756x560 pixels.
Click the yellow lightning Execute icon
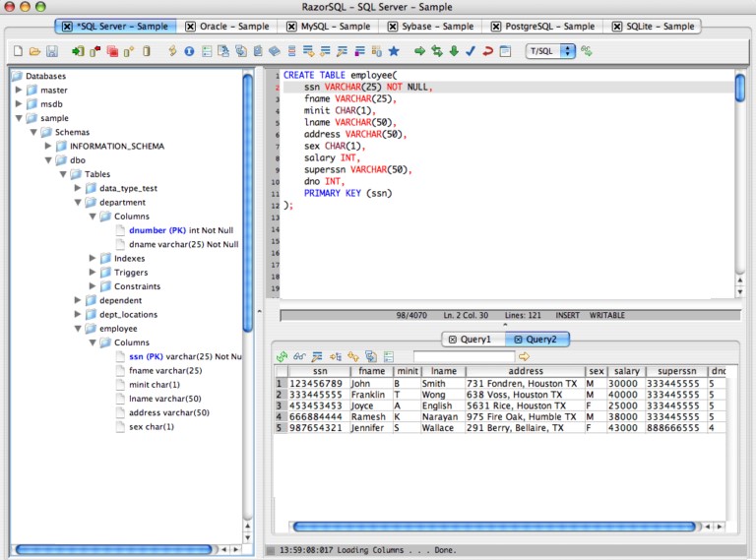click(x=172, y=51)
